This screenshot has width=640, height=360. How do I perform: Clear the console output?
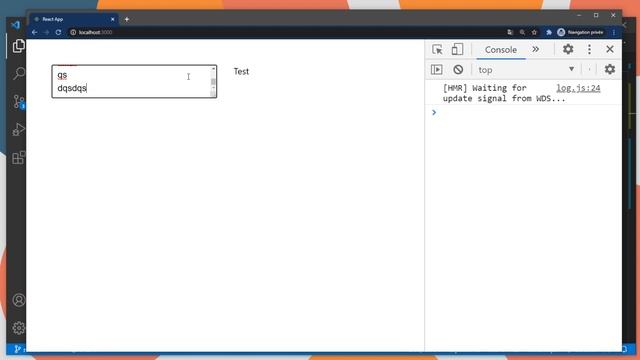pos(458,69)
